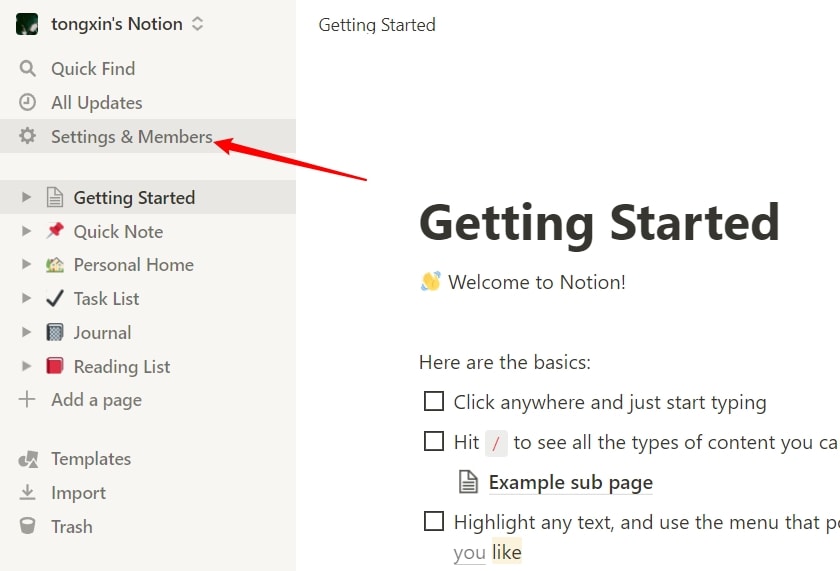840x571 pixels.
Task: Click the plus icon beside Add a page
Action: [x=27, y=400]
